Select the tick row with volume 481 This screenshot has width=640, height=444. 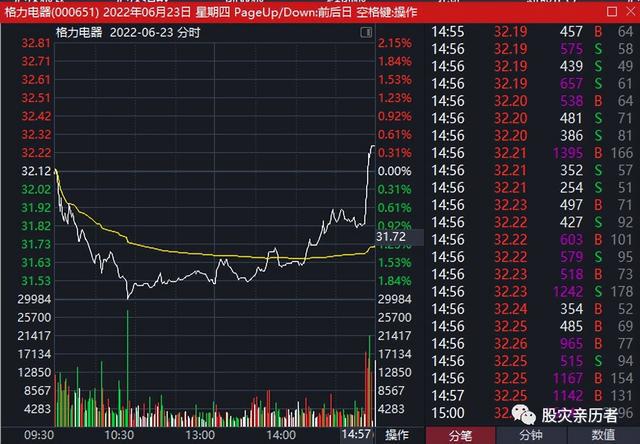(x=532, y=118)
